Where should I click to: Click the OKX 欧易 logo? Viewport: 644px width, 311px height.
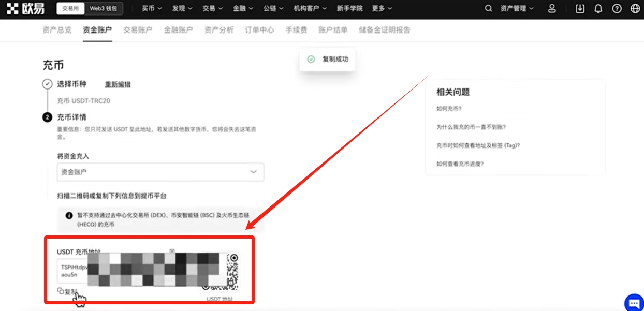[26, 8]
